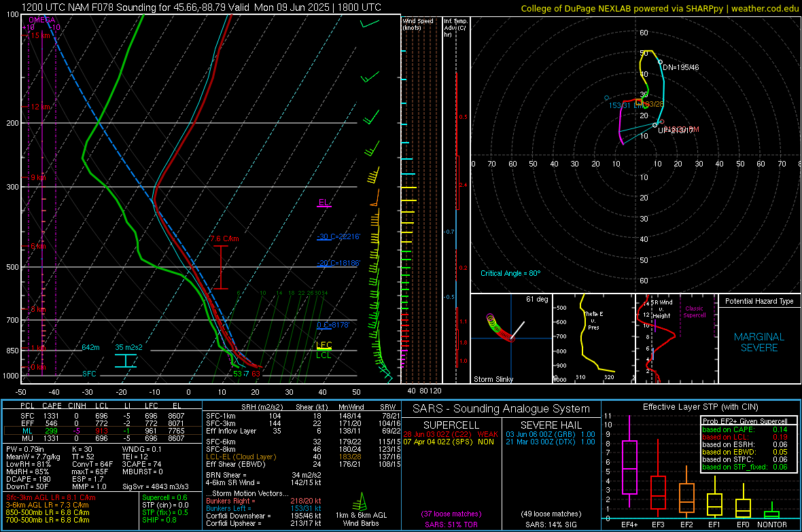Click the 642m inflow label
Screen dimensions: 802x532
point(90,347)
